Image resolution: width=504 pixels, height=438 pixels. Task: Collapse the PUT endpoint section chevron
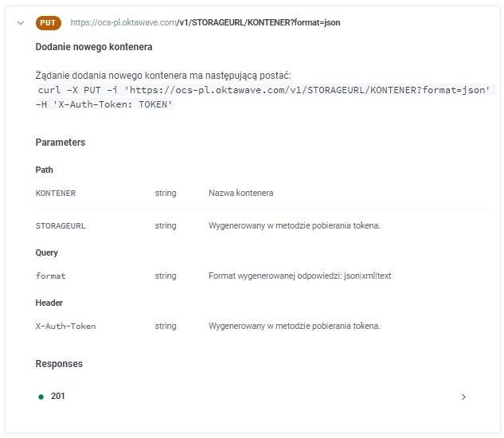pyautogui.click(x=21, y=23)
